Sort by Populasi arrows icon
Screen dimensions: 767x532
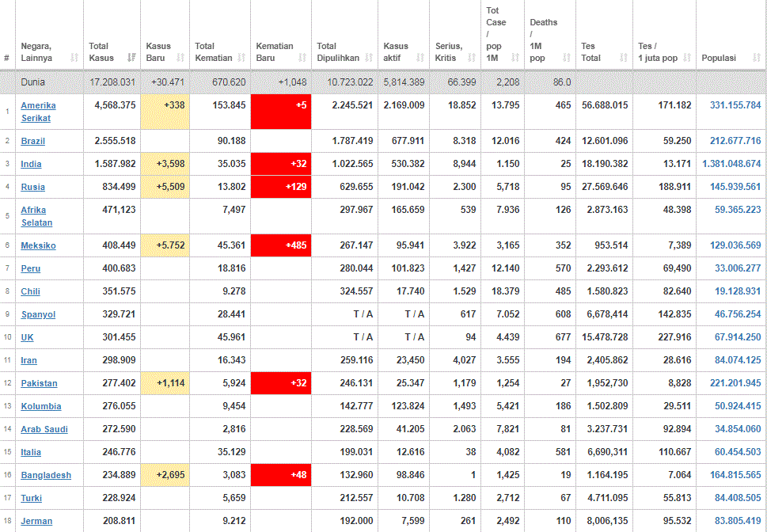tap(757, 58)
